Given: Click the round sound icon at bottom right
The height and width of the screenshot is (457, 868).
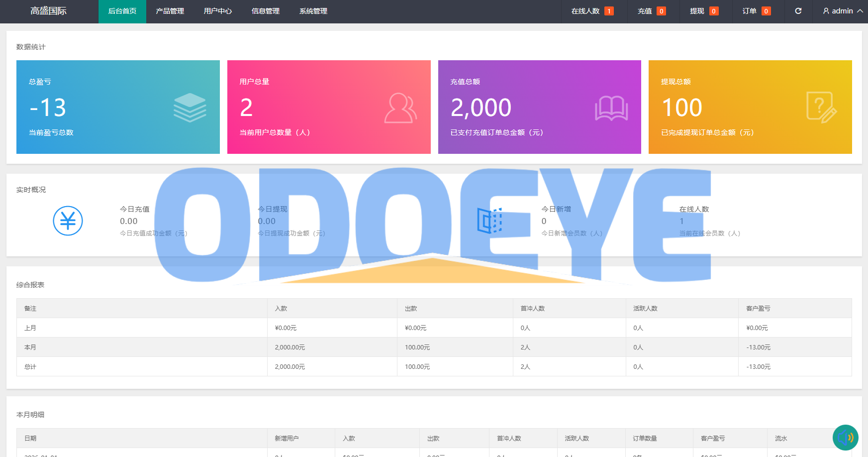Looking at the screenshot, I should [845, 438].
